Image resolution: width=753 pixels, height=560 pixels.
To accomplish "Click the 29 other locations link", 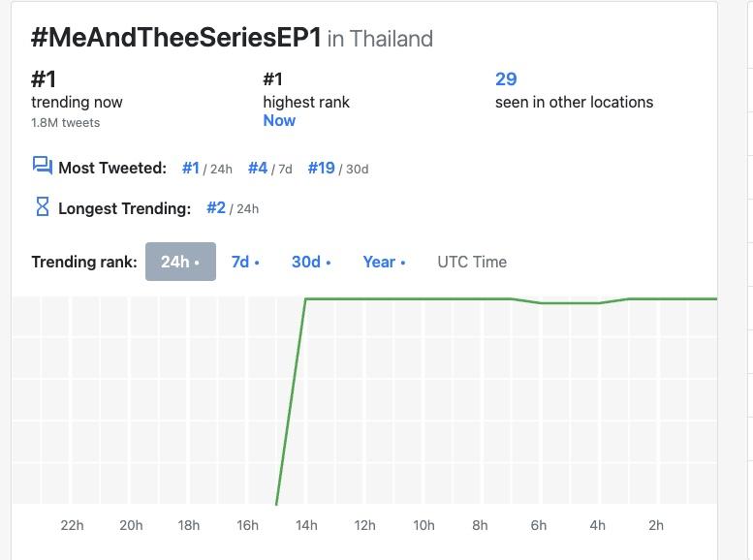I will point(506,79).
